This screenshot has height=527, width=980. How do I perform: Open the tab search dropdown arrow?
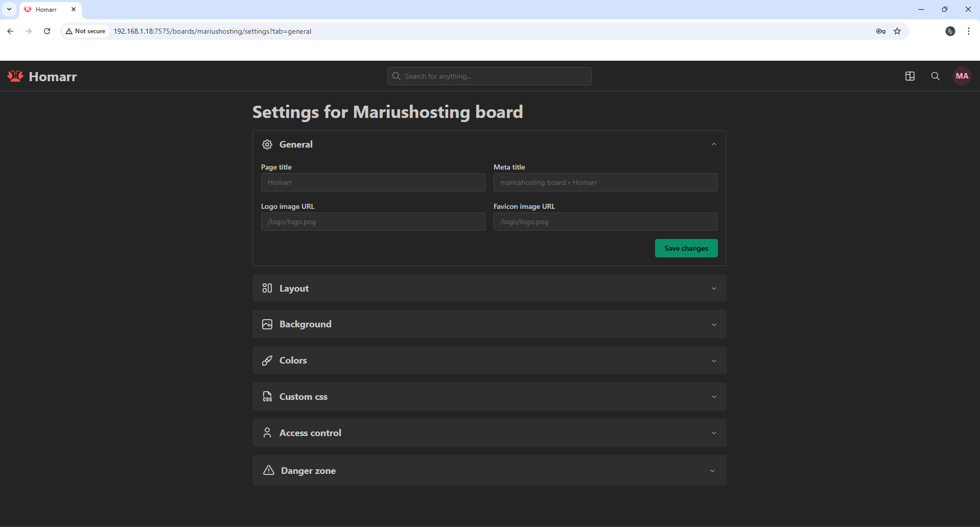(9, 9)
